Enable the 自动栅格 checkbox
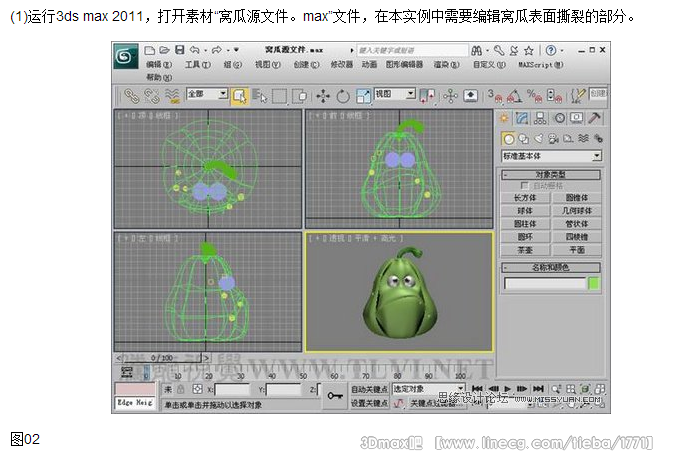Screen dimensions: 682x460 click(524, 186)
